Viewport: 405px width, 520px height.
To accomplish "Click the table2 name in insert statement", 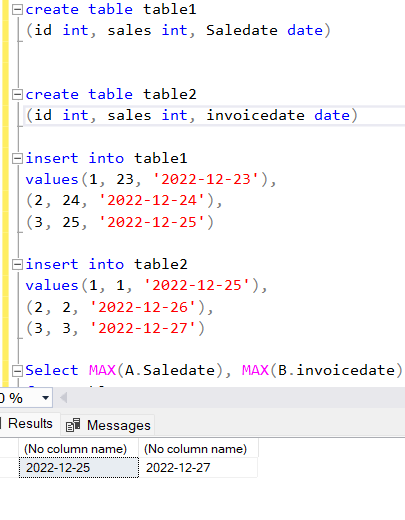I will 161,265.
